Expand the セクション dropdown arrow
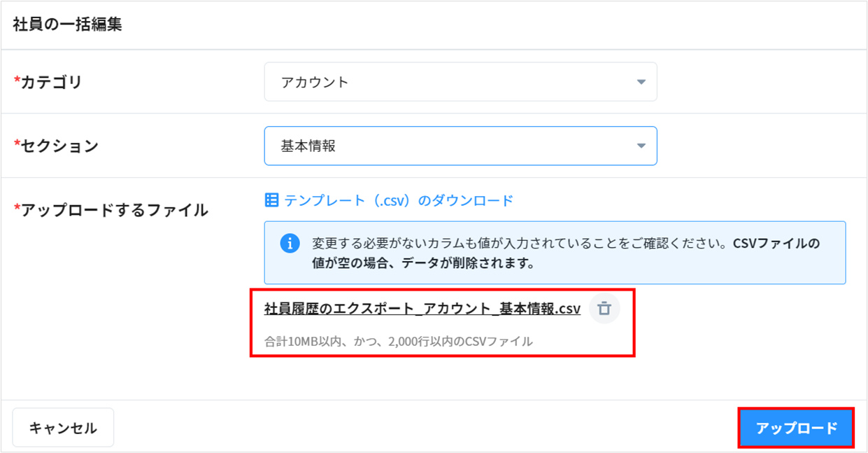868x453 pixels. 641,146
